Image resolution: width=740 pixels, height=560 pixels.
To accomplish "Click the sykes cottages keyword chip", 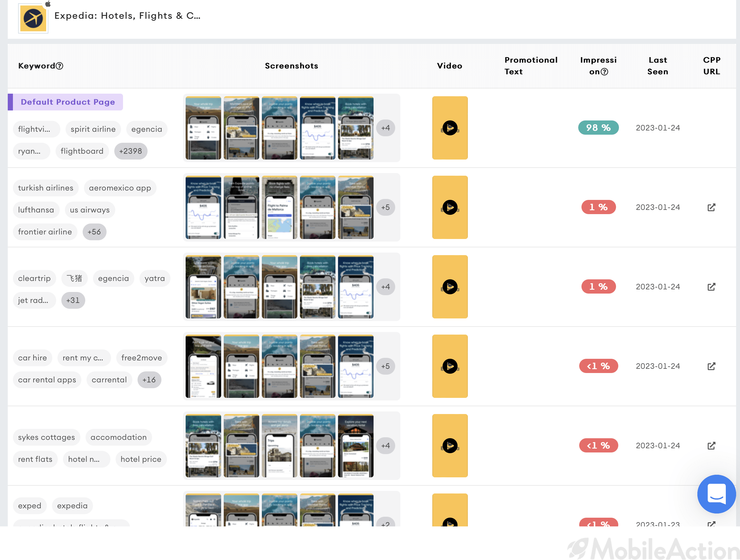I will [x=46, y=438].
